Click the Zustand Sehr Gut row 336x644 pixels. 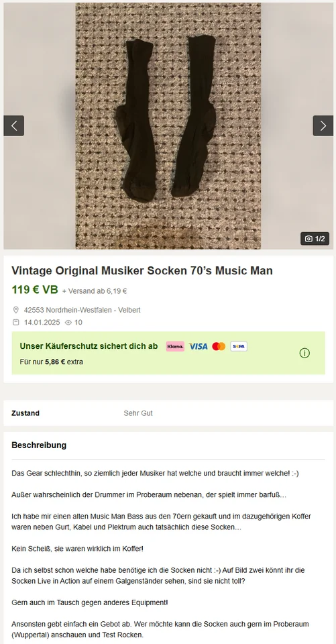(168, 413)
